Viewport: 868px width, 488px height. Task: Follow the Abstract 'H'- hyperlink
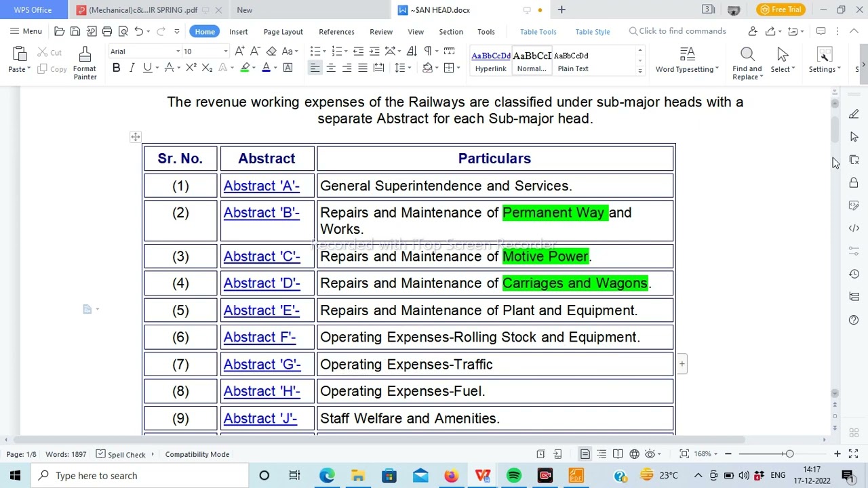262,391
